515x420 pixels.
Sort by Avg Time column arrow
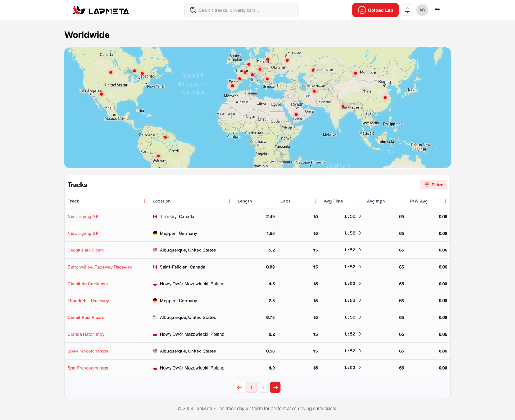pyautogui.click(x=359, y=201)
